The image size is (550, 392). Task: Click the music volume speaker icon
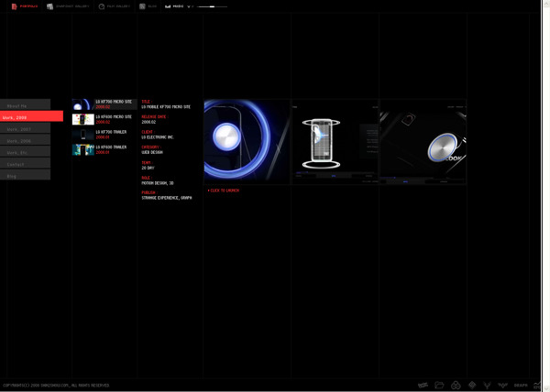[190, 6]
